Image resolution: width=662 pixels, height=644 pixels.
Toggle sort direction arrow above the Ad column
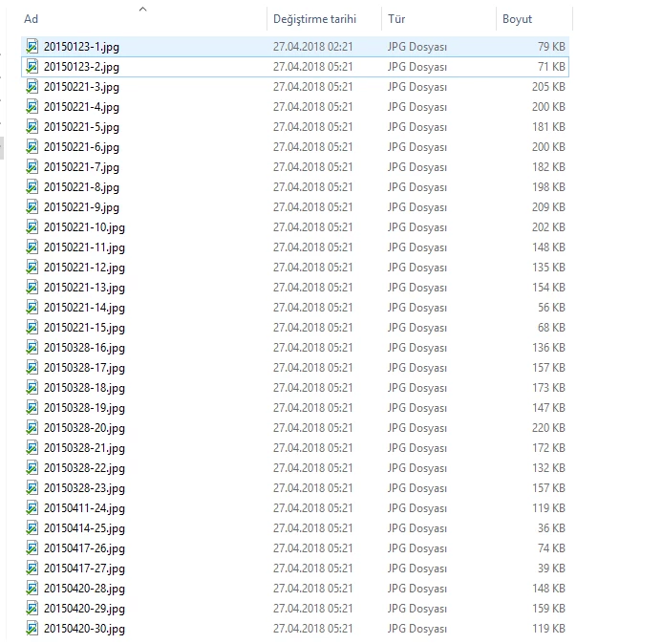point(143,9)
